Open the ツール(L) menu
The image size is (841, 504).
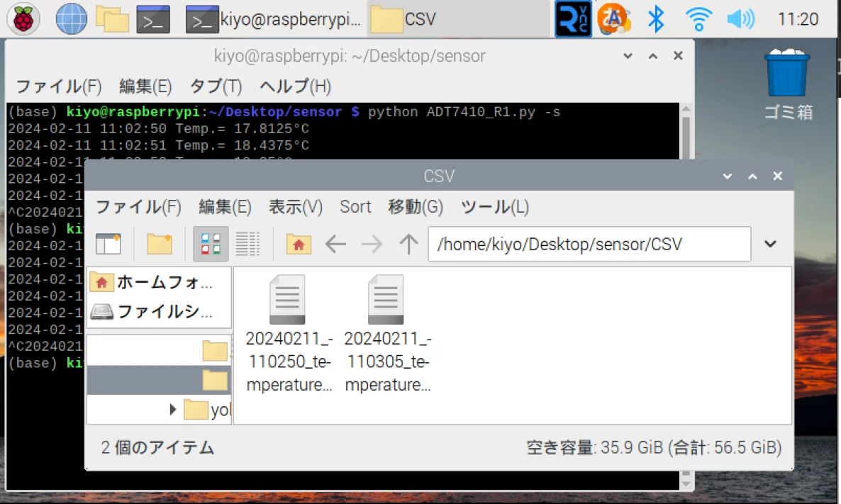tap(494, 207)
